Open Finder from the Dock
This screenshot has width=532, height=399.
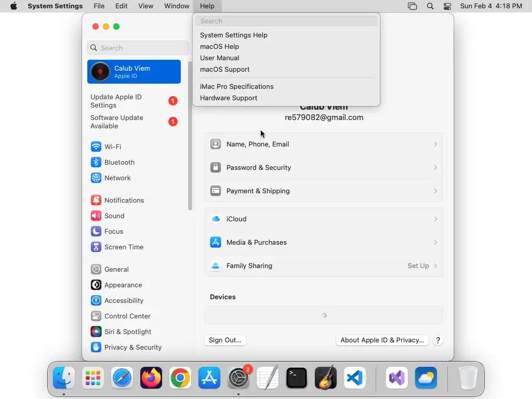point(64,378)
